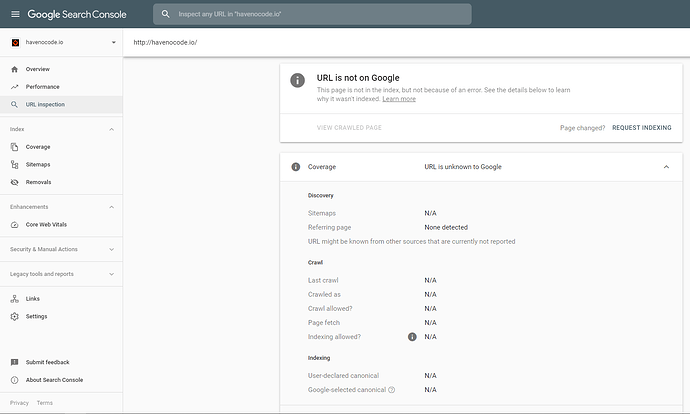
Task: Click the 'Crawl allowed?' label
Action: click(330, 308)
